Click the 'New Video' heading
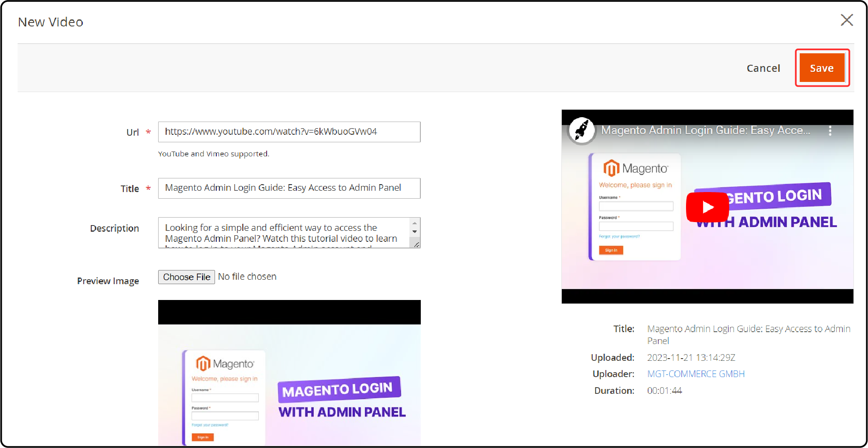868x448 pixels. [x=51, y=22]
